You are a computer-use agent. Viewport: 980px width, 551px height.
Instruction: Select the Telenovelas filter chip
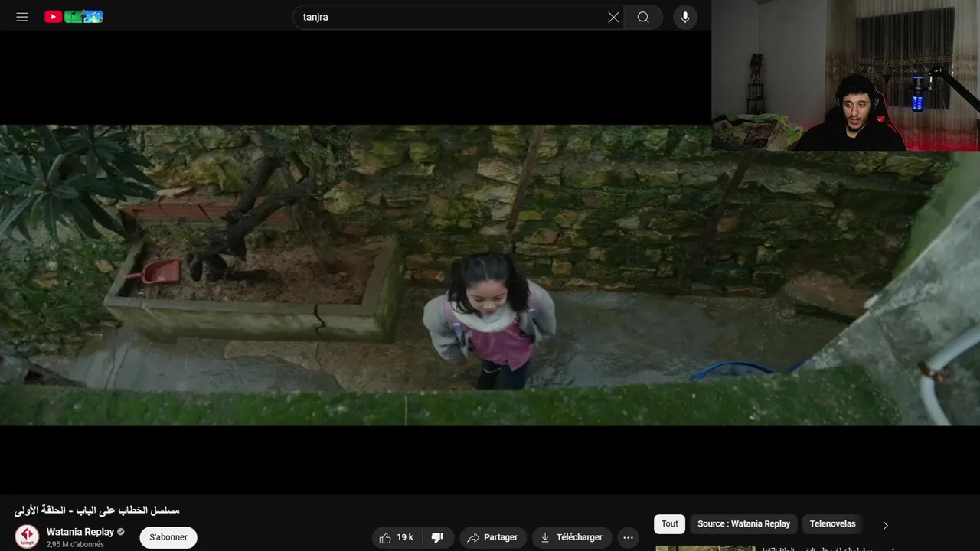(x=832, y=523)
